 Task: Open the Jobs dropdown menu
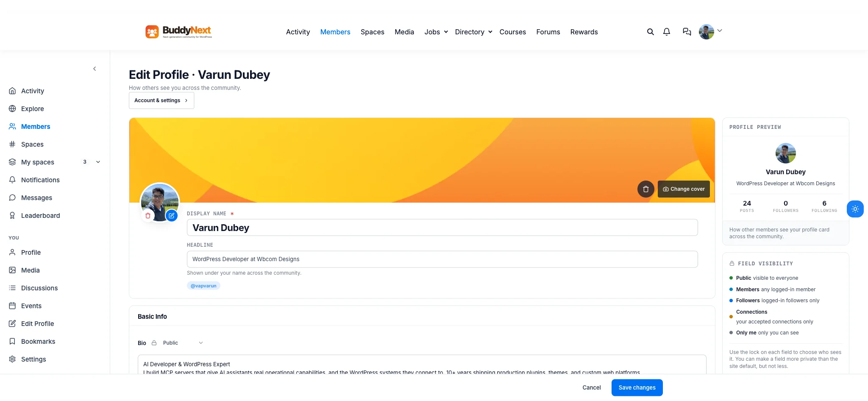click(x=436, y=32)
